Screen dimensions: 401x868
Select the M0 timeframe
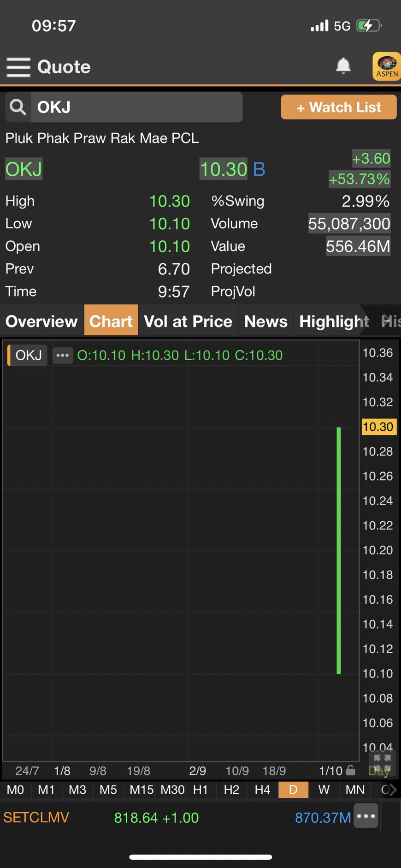click(x=15, y=790)
